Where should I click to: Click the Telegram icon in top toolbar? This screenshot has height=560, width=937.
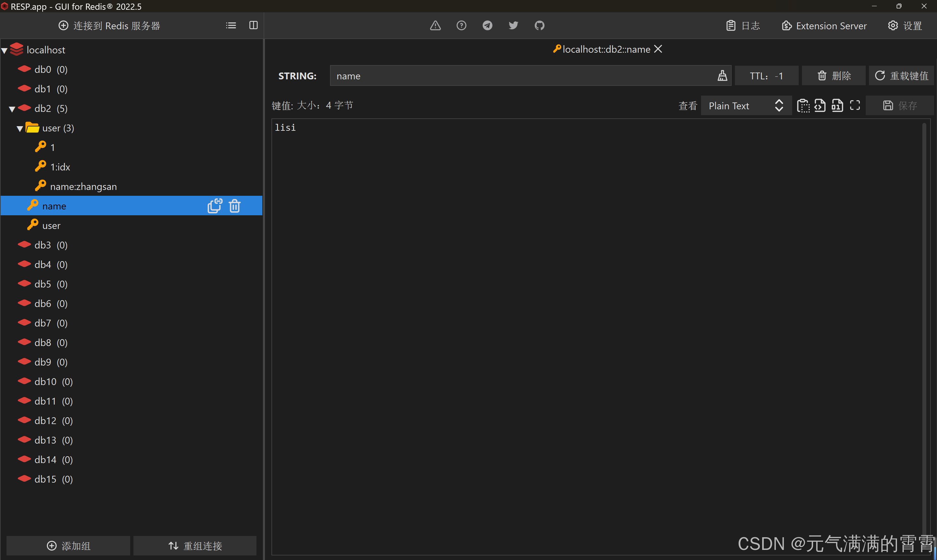(x=487, y=26)
